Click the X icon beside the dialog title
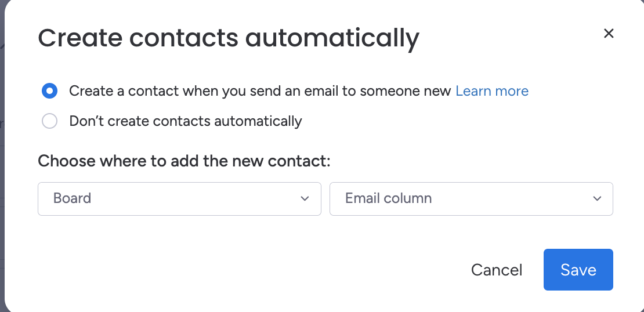 point(609,34)
